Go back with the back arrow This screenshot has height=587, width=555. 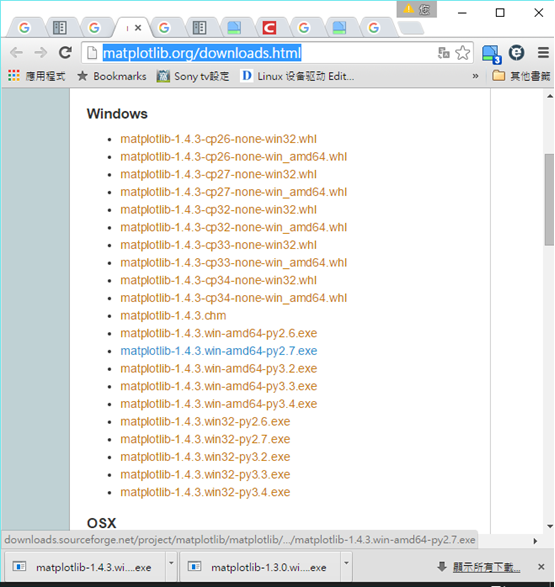tap(16, 53)
